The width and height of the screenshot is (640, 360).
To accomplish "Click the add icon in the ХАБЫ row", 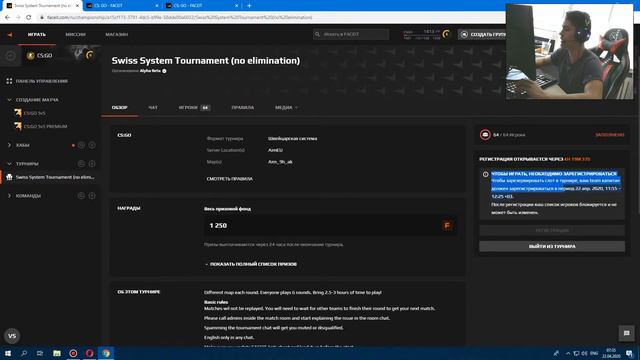I will tap(92, 145).
